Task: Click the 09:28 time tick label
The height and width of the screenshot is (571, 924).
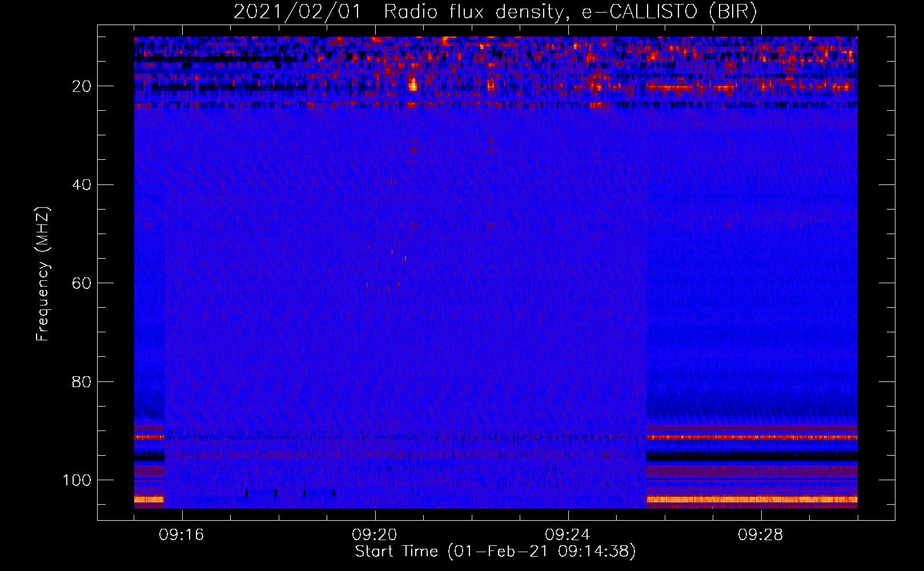Action: 761,535
